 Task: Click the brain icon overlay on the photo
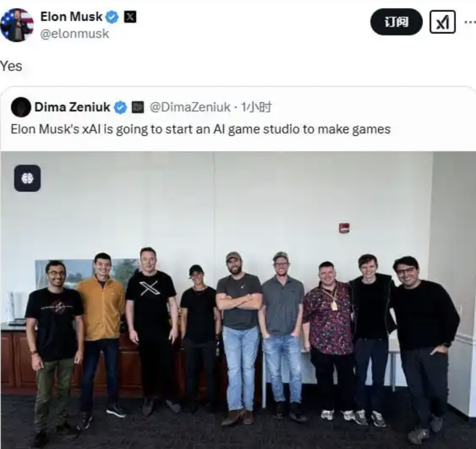(x=27, y=178)
